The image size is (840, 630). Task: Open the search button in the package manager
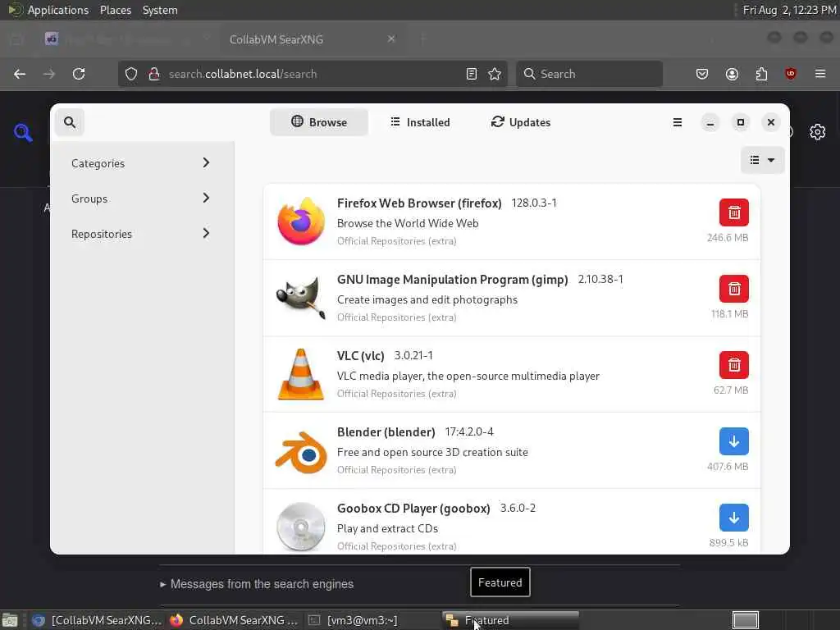70,122
